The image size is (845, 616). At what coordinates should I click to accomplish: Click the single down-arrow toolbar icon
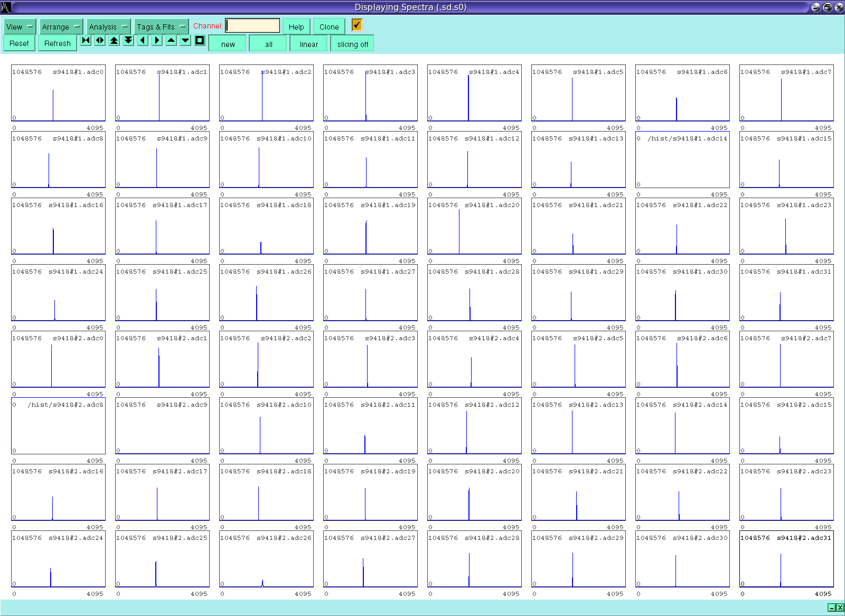[x=185, y=41]
